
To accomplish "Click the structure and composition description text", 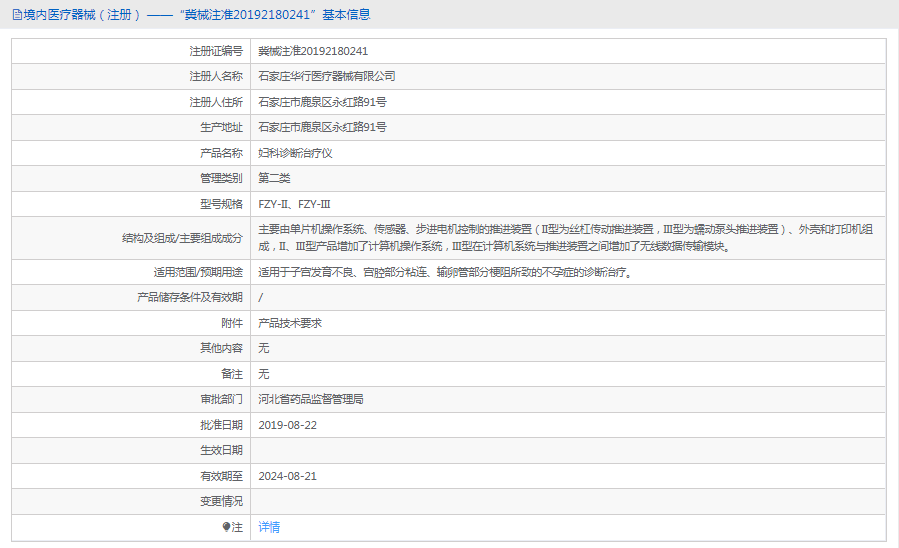I will pos(565,238).
